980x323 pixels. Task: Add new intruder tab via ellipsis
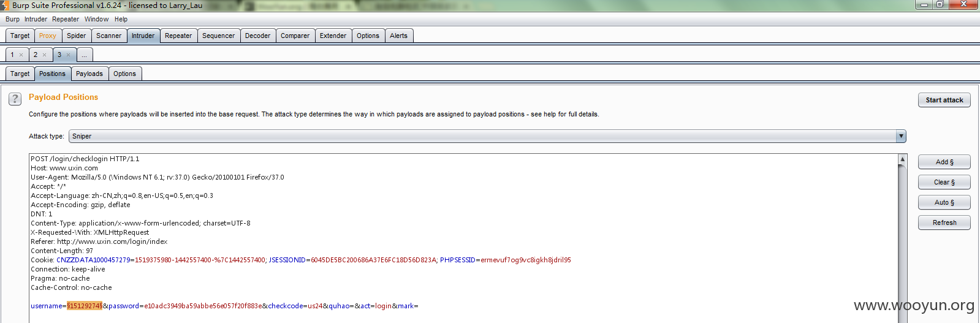[85, 55]
